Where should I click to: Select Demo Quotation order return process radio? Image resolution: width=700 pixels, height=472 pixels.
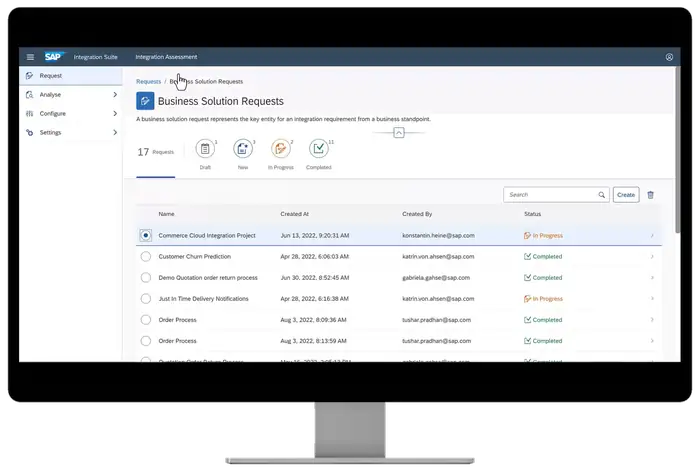coord(146,278)
